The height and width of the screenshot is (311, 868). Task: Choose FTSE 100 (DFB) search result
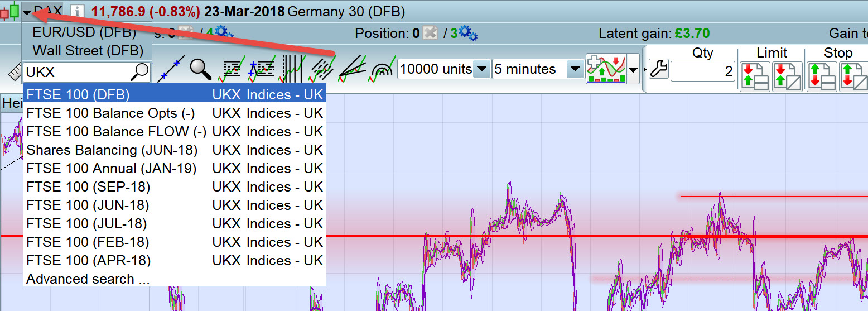tap(175, 95)
